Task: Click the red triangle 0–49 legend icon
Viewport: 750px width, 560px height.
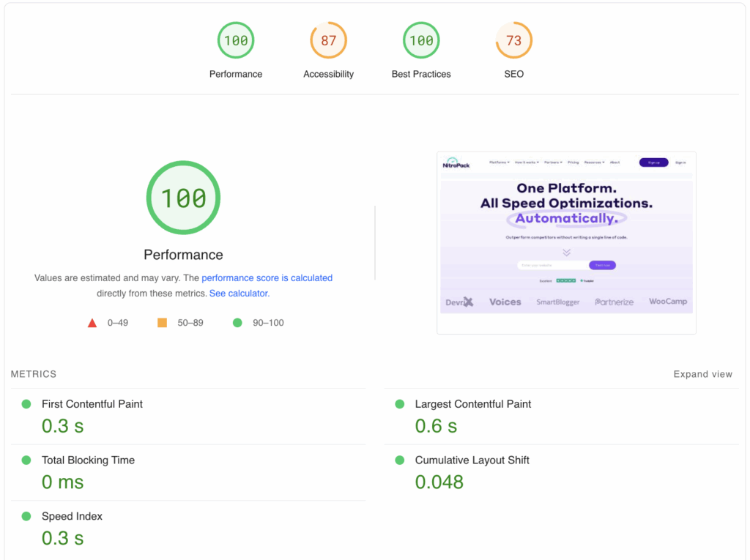Action: [92, 321]
